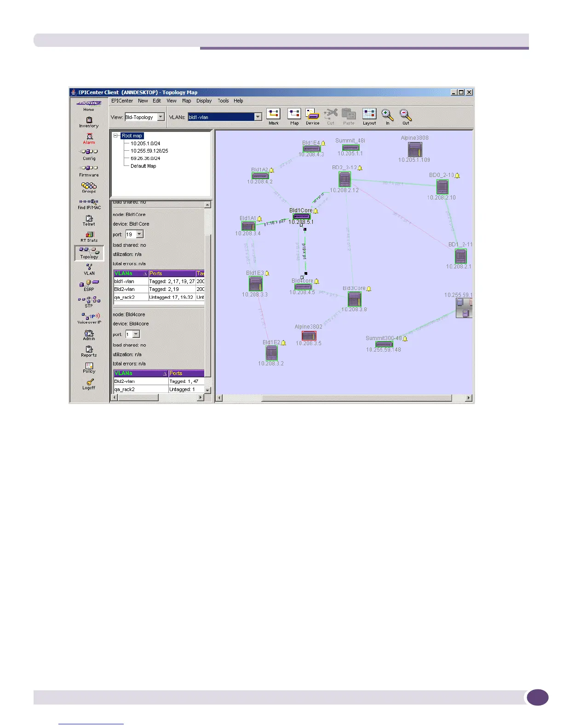
Task: Sort by the top table's VLANs column header
Action: [x=131, y=273]
